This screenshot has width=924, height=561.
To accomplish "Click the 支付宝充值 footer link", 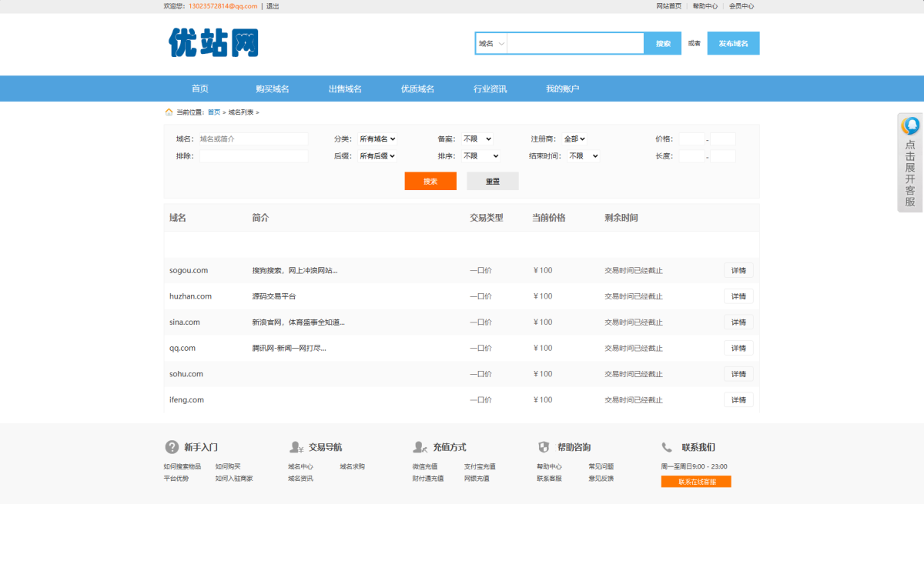I will [480, 466].
